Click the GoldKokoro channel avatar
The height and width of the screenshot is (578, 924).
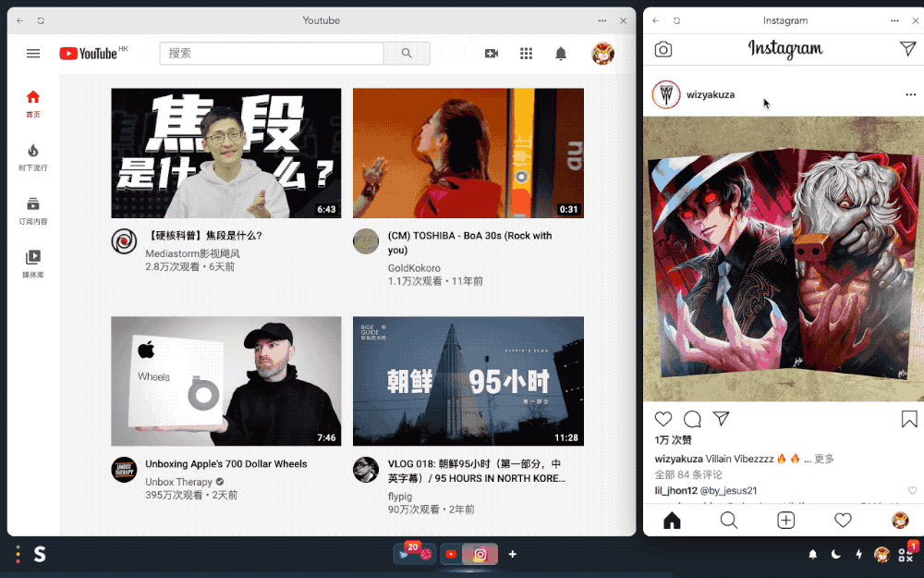tap(366, 241)
